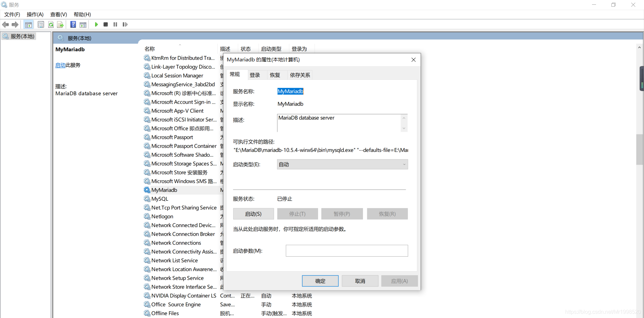Viewport: 644px width, 318px height.
Task: Click the 启动参数(M) input field
Action: pyautogui.click(x=347, y=251)
